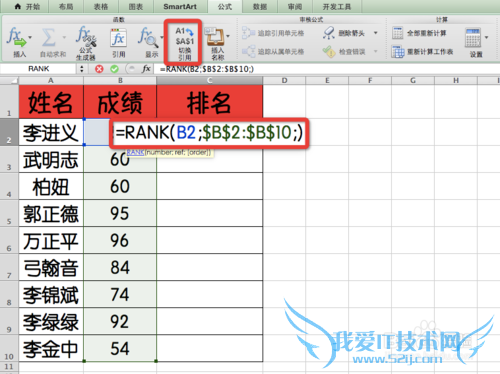Switch to the 公式 (Formulas) tab
The height and width of the screenshot is (374, 500).
pos(225,6)
